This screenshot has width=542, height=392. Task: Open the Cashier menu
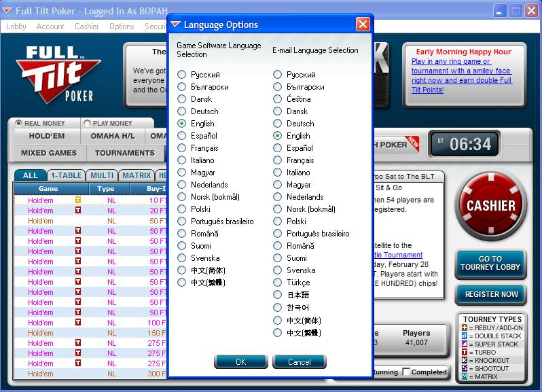[87, 26]
